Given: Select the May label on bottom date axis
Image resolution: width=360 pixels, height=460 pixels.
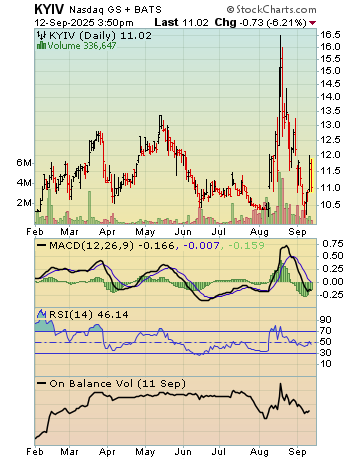Looking at the screenshot, I should 145,452.
